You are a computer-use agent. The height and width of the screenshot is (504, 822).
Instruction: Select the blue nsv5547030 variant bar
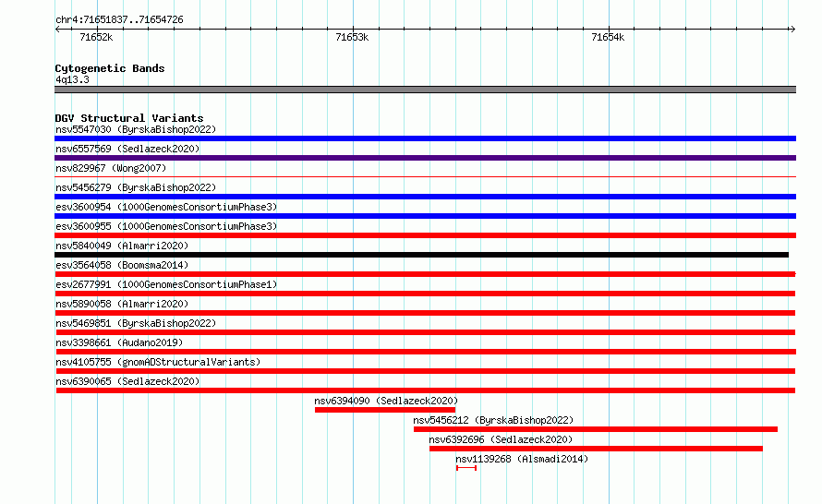point(425,138)
